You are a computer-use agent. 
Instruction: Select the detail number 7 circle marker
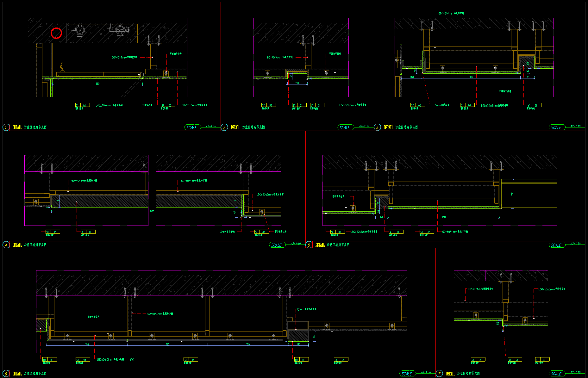[x=439, y=374]
